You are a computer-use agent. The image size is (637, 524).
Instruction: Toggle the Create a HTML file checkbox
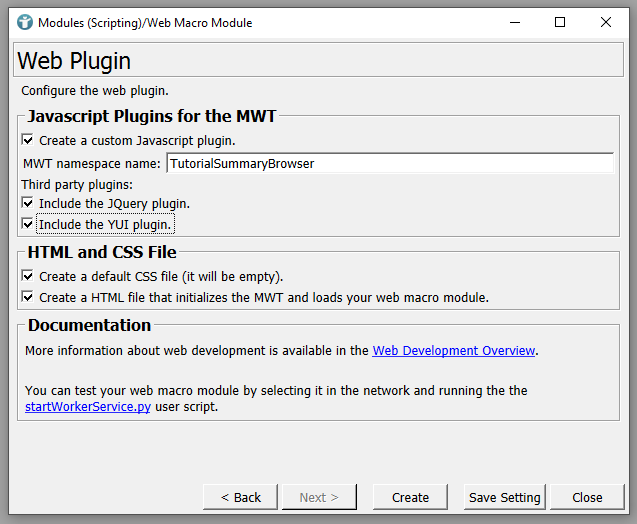tap(28, 297)
